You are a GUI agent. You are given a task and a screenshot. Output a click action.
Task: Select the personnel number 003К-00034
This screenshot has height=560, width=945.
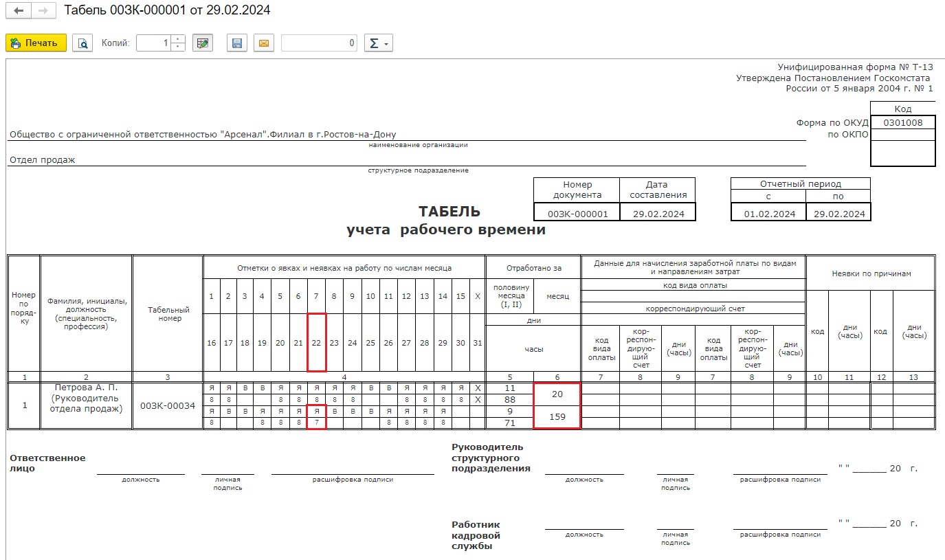click(168, 405)
